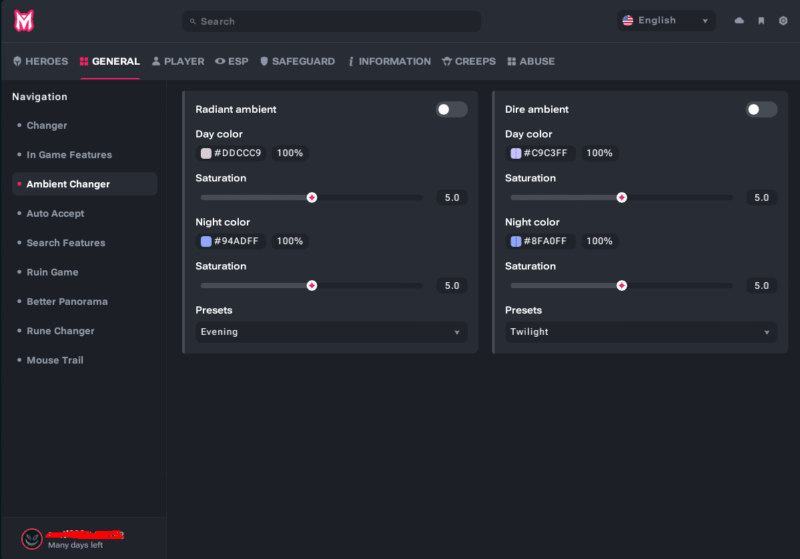Click the Many days left text
Image resolution: width=800 pixels, height=559 pixels.
pos(76,545)
